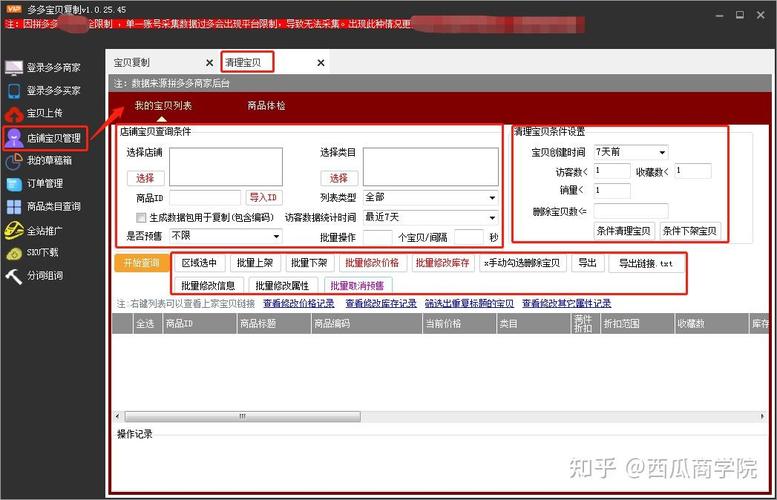Click the 导入ID button
Screen dimensions: 777x500
tap(264, 197)
